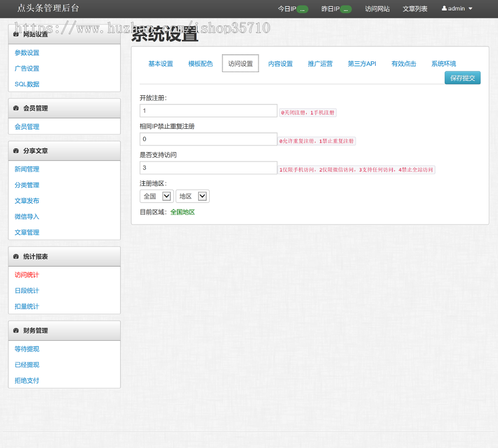498x448 pixels.
Task: Click the icon next to 分享文章 header
Action: (16, 151)
